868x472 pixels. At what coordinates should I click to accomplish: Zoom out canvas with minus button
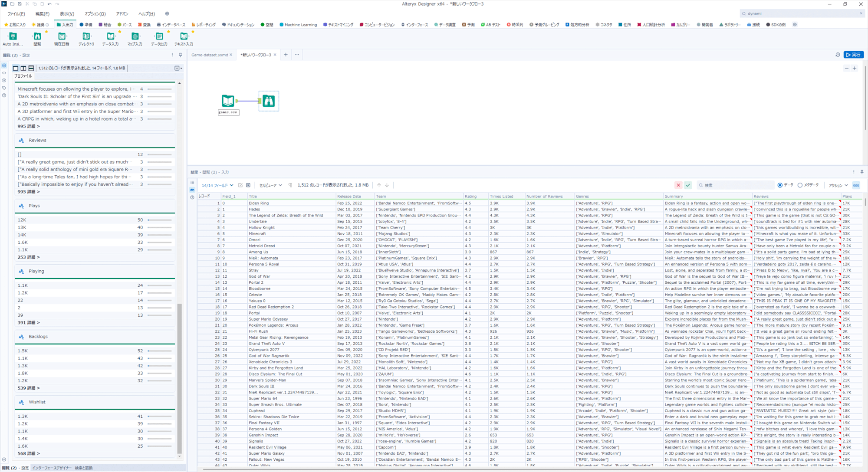coord(846,69)
